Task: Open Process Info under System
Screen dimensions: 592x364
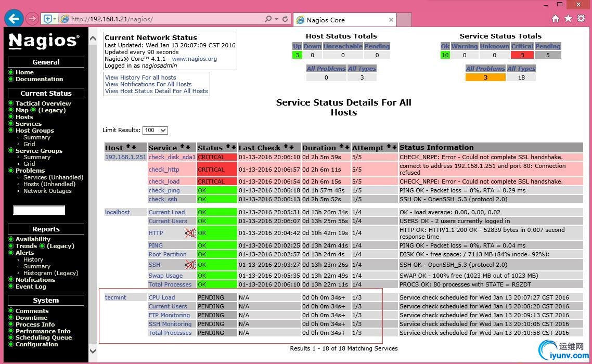Action: point(35,324)
